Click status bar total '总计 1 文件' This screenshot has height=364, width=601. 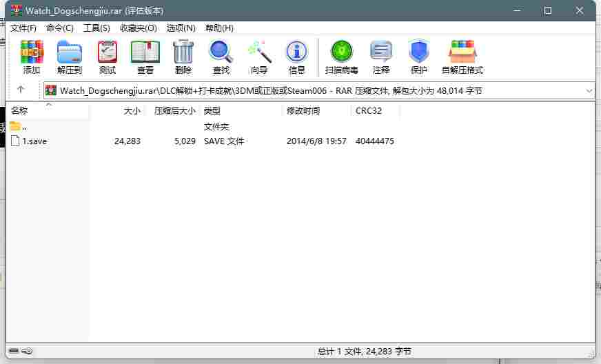(x=340, y=351)
